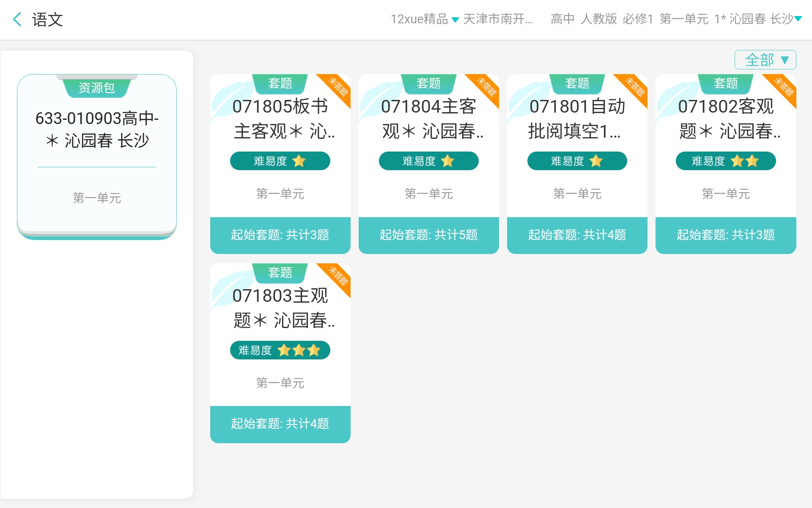This screenshot has width=812, height=508.
Task: Tap the 未答题 ribbon on 071802客观题 card
Action: [784, 87]
